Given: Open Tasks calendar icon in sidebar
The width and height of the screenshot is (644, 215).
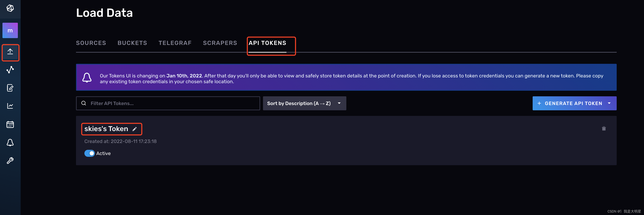Looking at the screenshot, I should tap(10, 124).
